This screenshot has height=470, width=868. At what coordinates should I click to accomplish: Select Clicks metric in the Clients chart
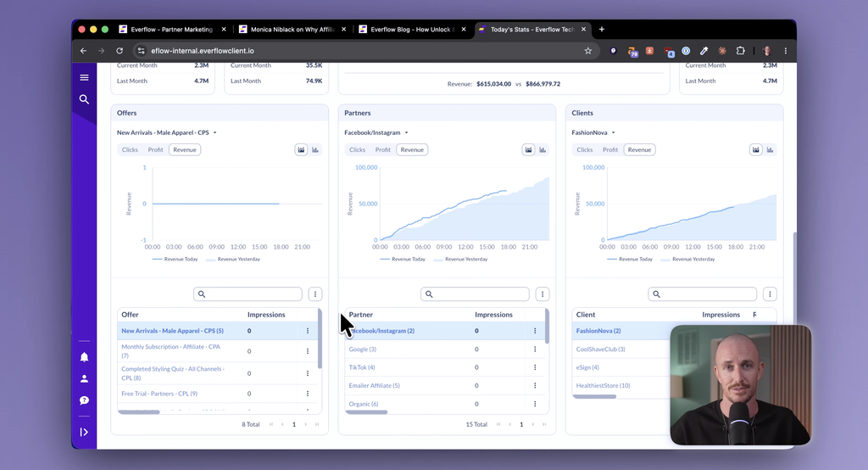(585, 149)
